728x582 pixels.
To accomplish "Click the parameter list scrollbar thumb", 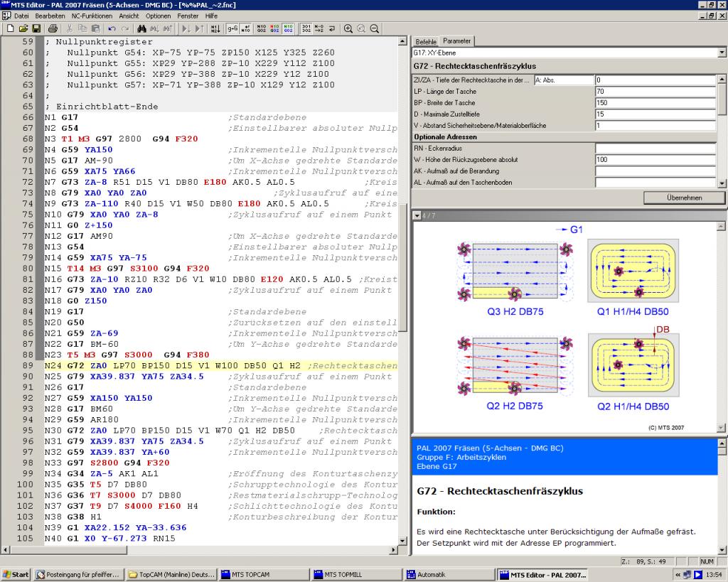I will pos(722,99).
